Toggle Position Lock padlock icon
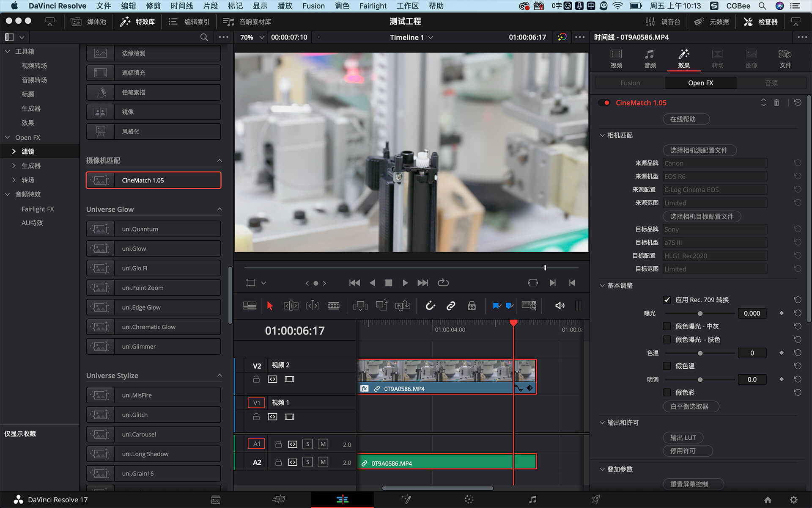Image resolution: width=812 pixels, height=508 pixels. 472,306
